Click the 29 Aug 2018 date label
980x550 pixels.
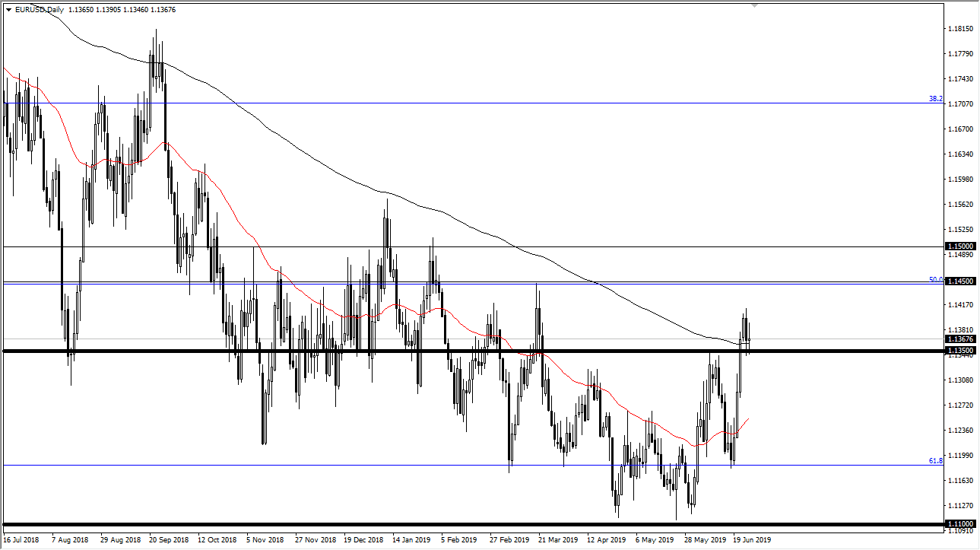pos(119,539)
